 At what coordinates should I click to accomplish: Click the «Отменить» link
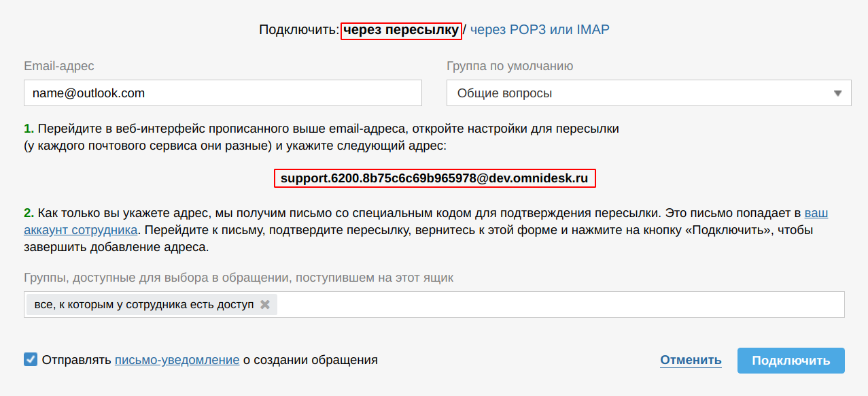(691, 361)
